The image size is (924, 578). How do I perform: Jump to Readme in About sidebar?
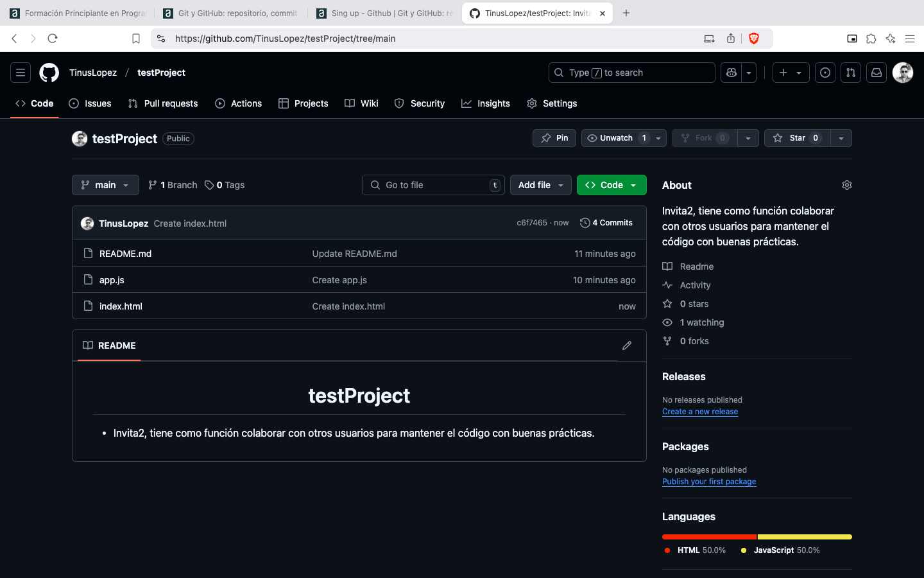(688, 267)
